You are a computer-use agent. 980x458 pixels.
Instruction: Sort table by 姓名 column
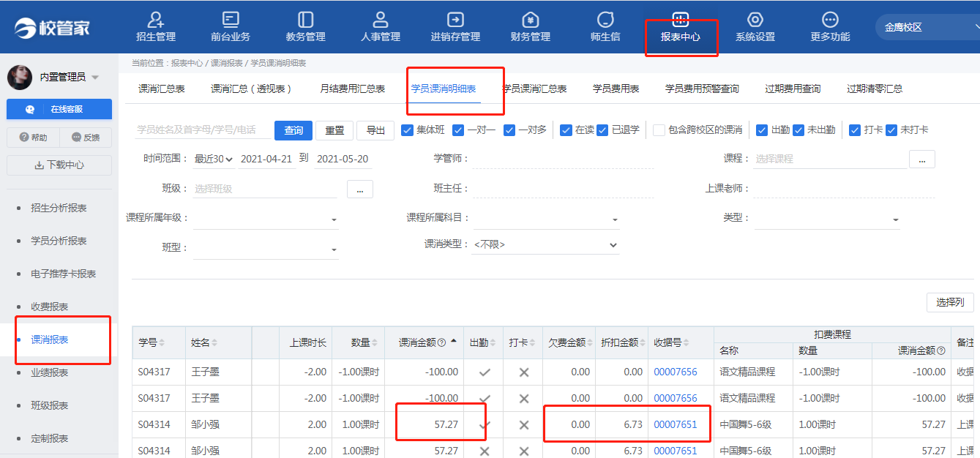coord(214,342)
